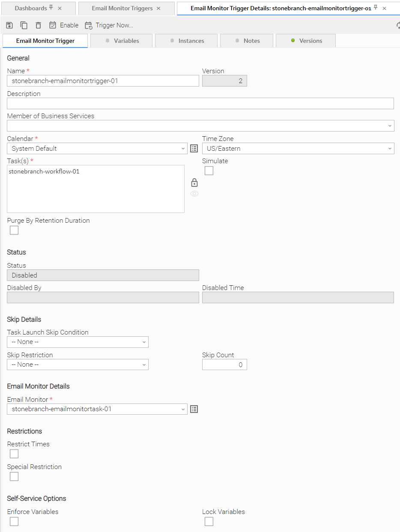Viewport: 400px width, 532px height.
Task: Click the Save disk icon in toolbar
Action: [9, 25]
